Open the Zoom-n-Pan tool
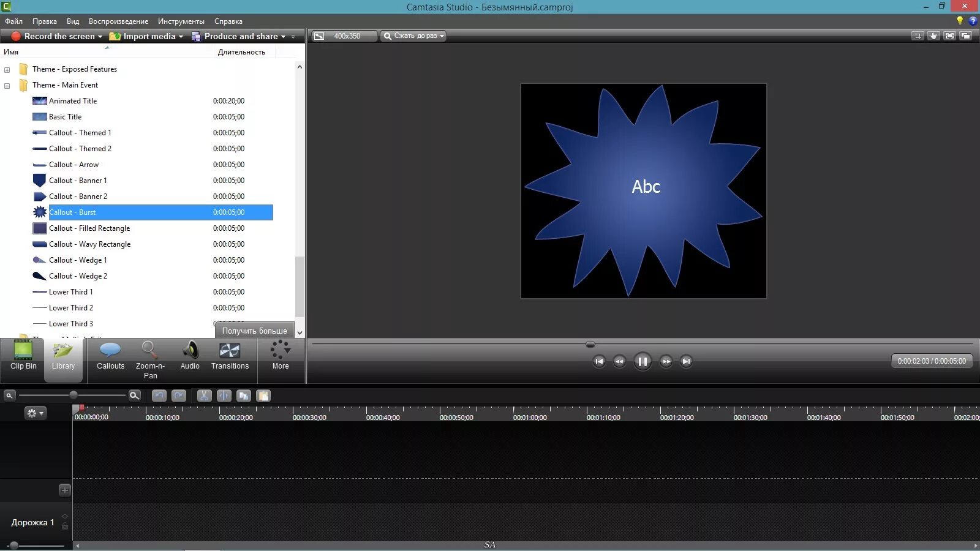Screen dimensions: 980x551 point(150,360)
